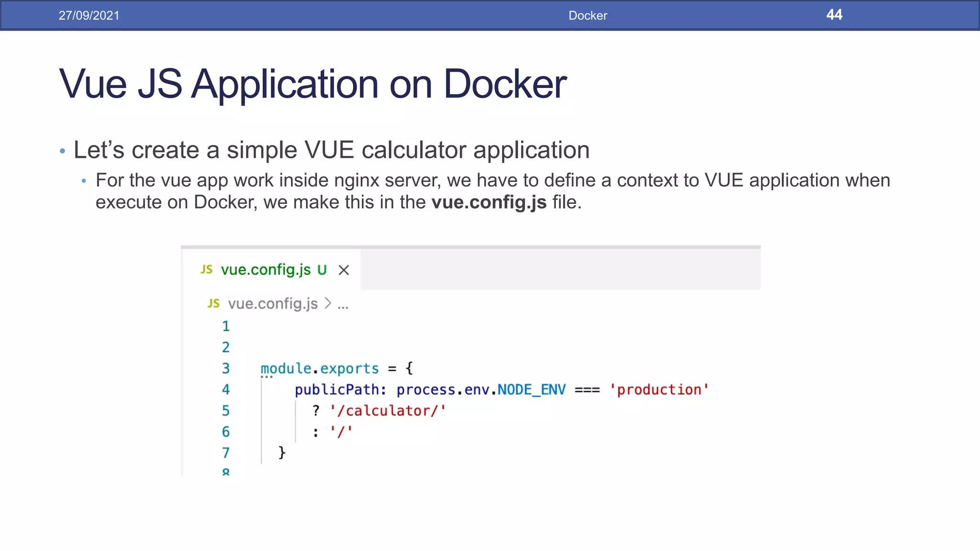Click the JS icon in breadcrumb bar

(213, 304)
